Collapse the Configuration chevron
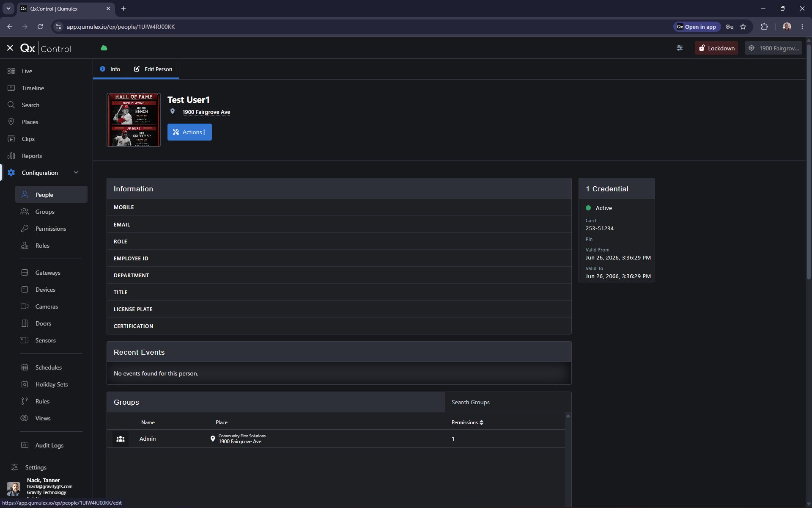The image size is (812, 508). click(x=76, y=172)
